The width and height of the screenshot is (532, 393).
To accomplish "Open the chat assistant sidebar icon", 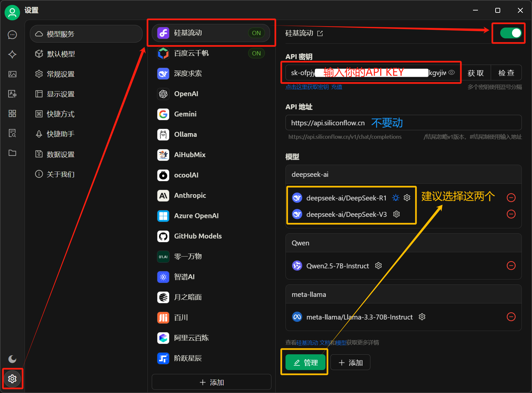I will click(12, 34).
